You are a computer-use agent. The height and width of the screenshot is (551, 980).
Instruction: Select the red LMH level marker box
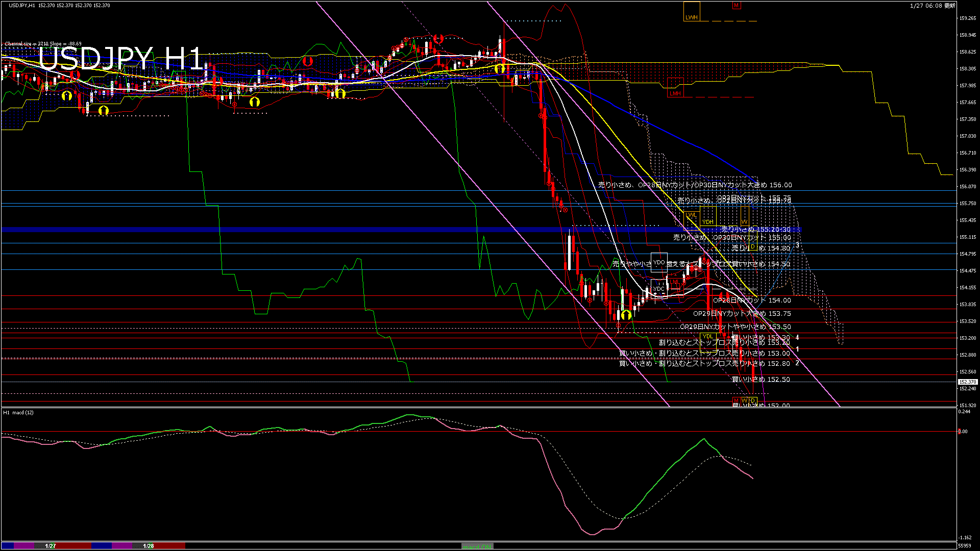(x=675, y=87)
